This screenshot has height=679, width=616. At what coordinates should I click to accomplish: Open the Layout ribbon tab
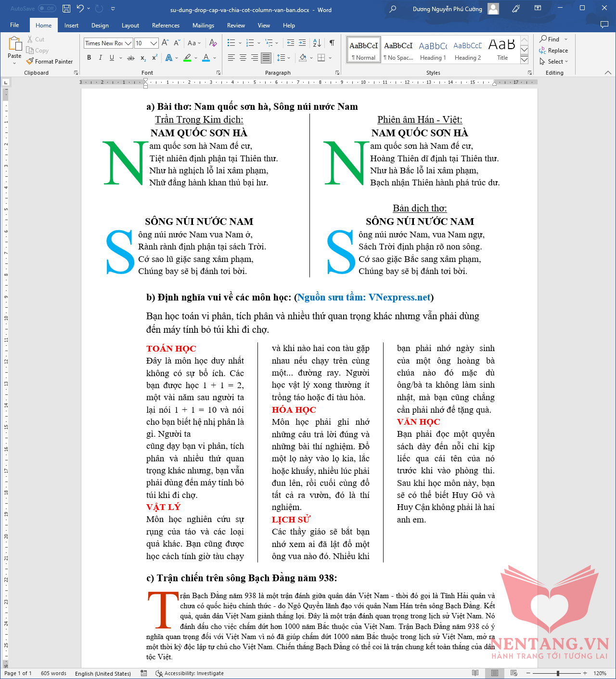pos(130,26)
